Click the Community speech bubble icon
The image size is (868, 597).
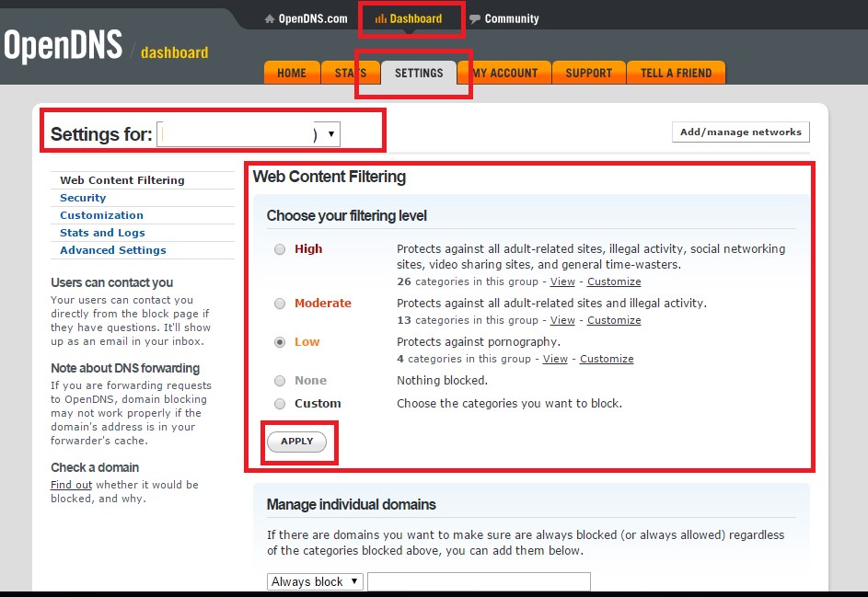coord(474,18)
